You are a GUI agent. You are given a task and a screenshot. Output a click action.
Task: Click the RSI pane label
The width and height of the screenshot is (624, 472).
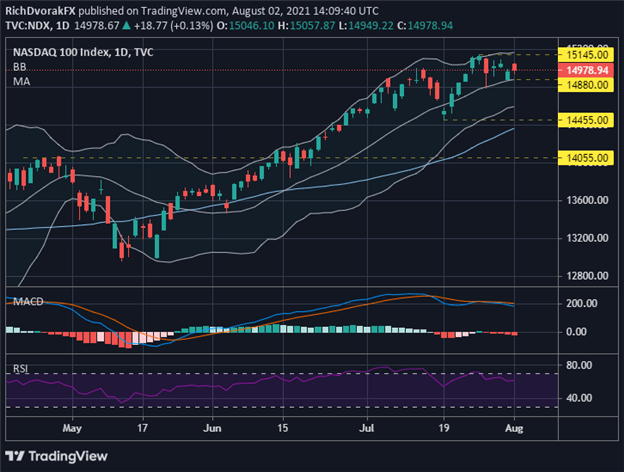tap(20, 369)
